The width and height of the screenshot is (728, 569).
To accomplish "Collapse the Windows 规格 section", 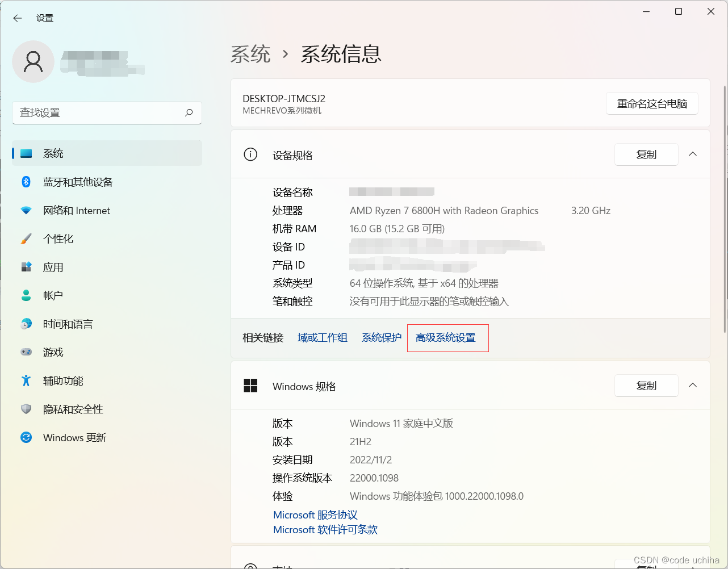I will 692,385.
